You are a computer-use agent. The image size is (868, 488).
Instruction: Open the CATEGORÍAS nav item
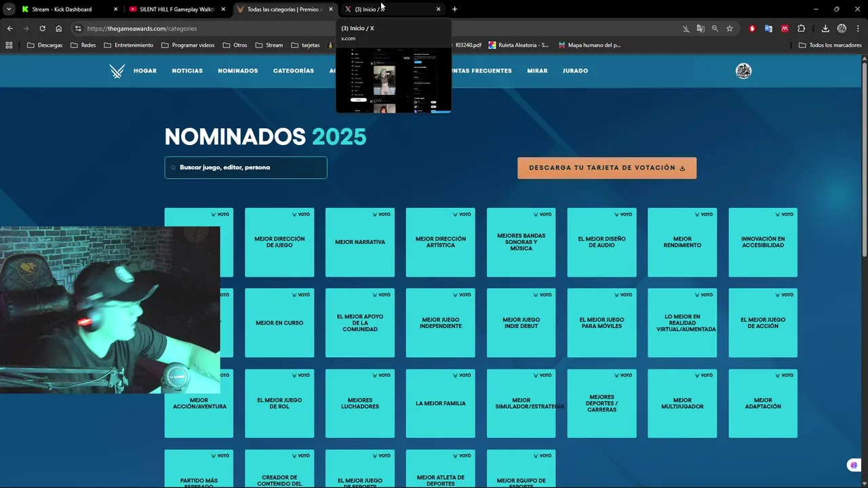pyautogui.click(x=294, y=71)
